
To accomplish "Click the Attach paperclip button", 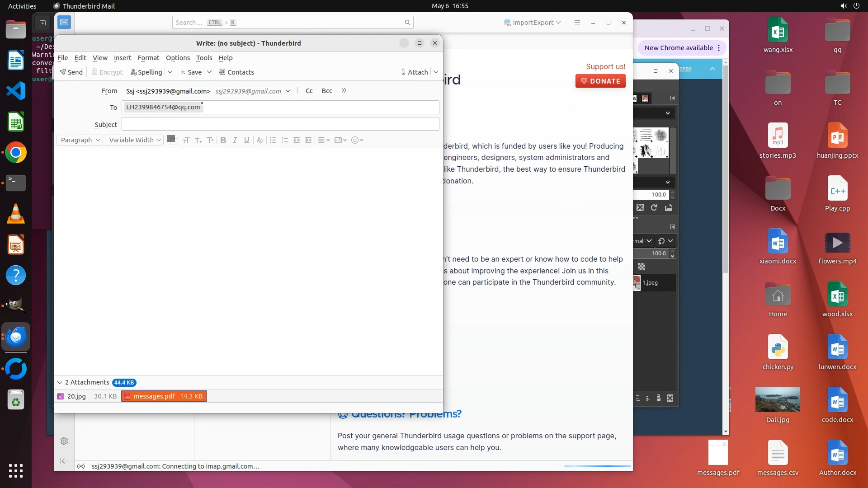I will coord(415,72).
